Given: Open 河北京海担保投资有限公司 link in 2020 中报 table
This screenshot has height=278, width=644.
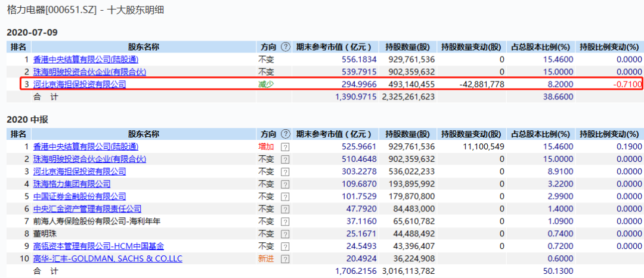Looking at the screenshot, I should point(80,171).
